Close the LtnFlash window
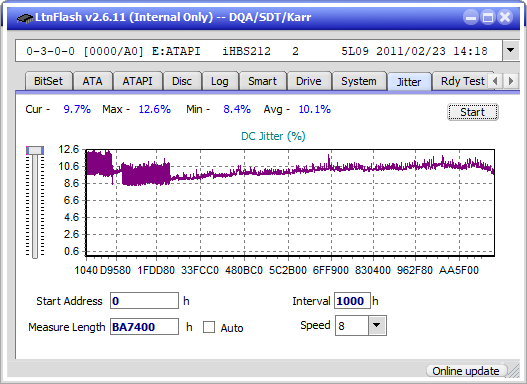 coord(505,17)
